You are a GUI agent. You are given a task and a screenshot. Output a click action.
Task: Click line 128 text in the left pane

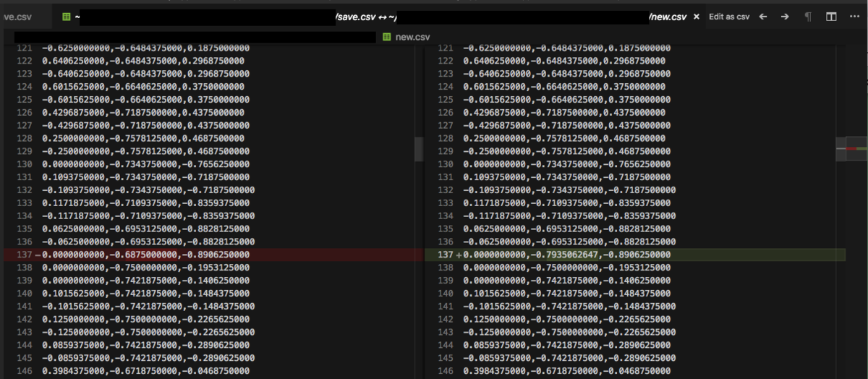point(143,138)
